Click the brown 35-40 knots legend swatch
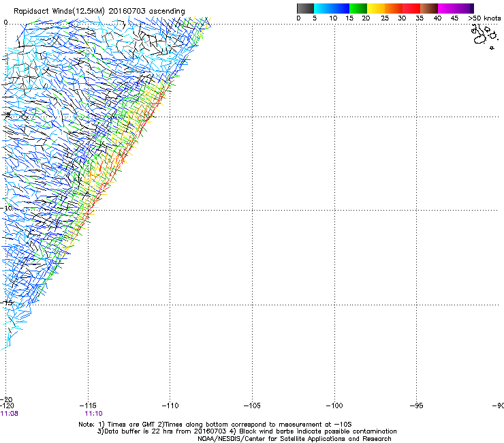The height and width of the screenshot is (443, 504). pyautogui.click(x=429, y=8)
